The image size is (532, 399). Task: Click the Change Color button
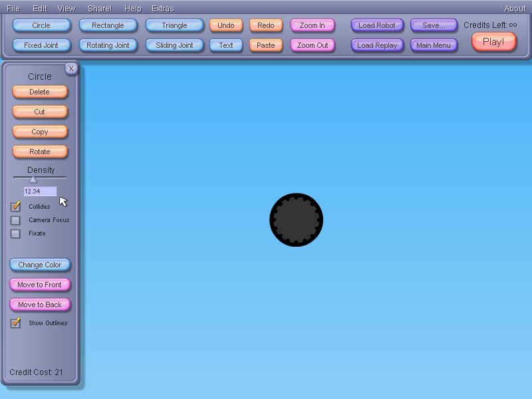click(40, 265)
